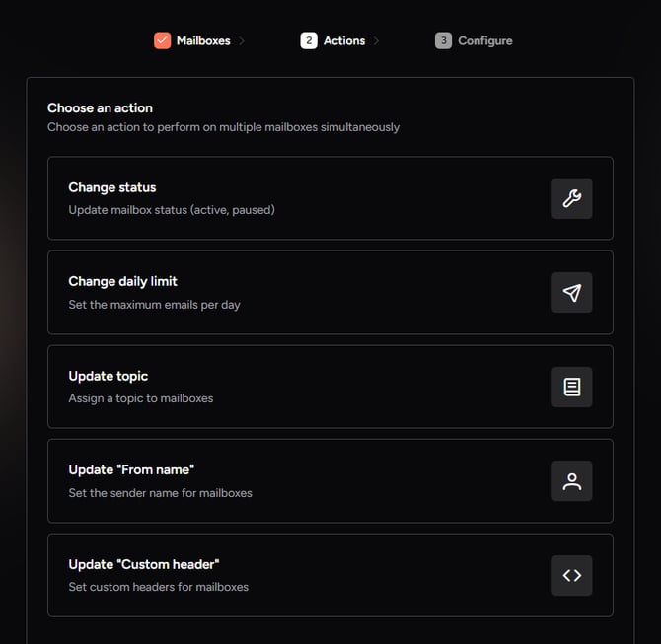Click the step 3 number badge
Image resolution: width=661 pixels, height=644 pixels.
point(443,40)
